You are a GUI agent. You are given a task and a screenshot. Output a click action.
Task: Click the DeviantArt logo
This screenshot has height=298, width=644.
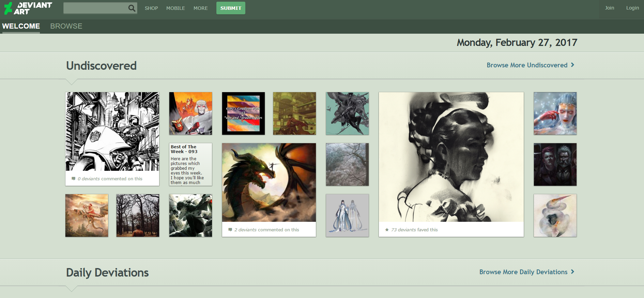28,8
